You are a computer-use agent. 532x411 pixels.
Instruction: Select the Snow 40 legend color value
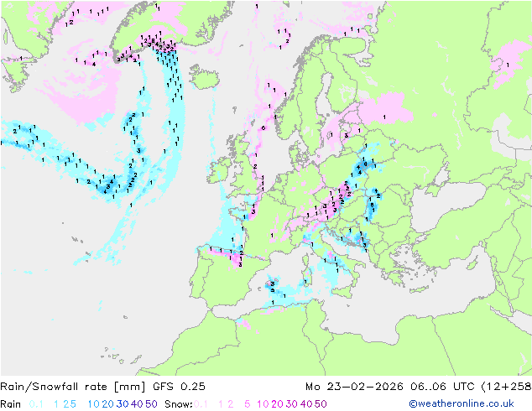[306, 404]
